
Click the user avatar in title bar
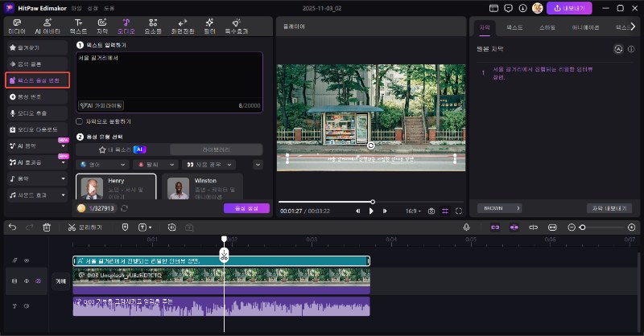[538, 8]
